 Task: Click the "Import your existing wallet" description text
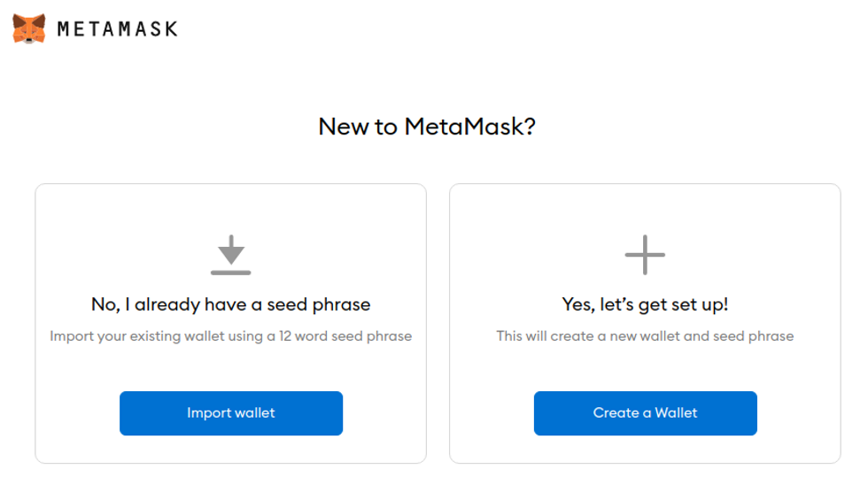coord(231,336)
